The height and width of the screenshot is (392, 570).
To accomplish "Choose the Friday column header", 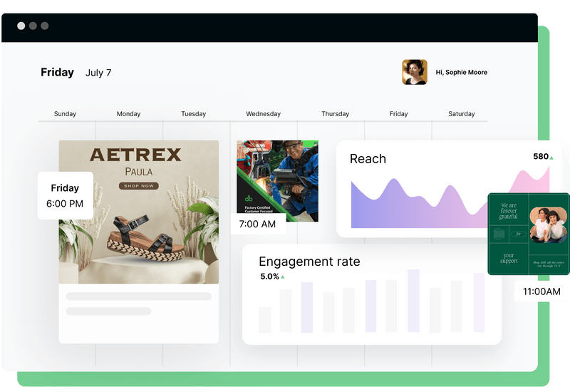I will (x=399, y=114).
